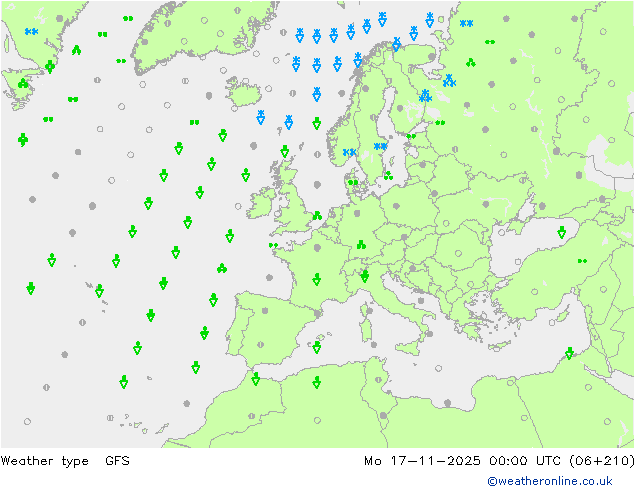Click the green rain symbol in the Baltic Sea
This screenshot has height=490, width=634.
pos(388,175)
